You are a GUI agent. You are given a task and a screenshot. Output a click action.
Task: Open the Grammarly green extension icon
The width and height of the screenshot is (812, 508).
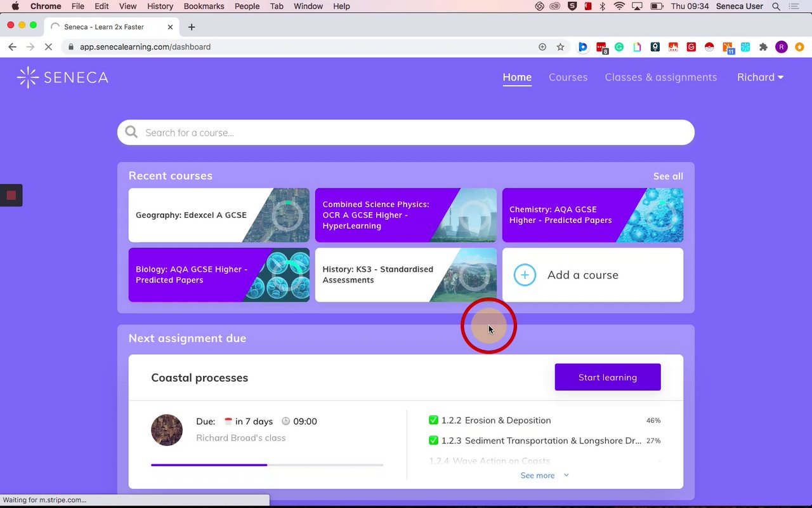tap(619, 47)
